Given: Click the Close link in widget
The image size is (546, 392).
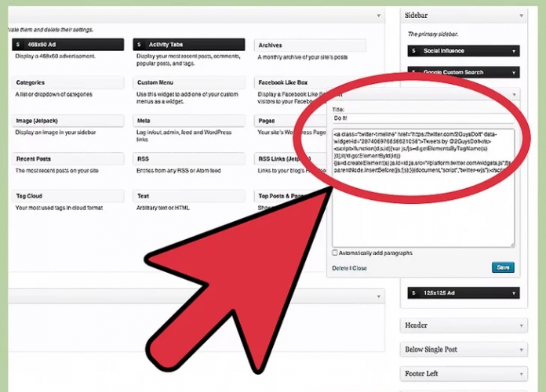Looking at the screenshot, I should (x=359, y=268).
